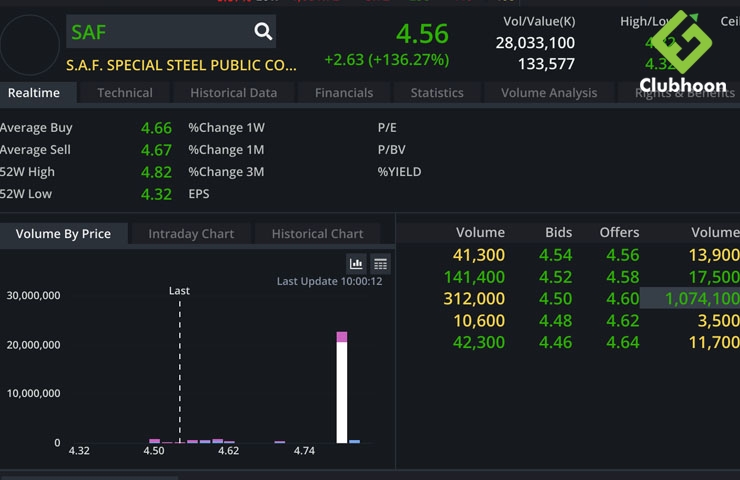
Task: Click offer volume 17,500
Action: click(714, 277)
